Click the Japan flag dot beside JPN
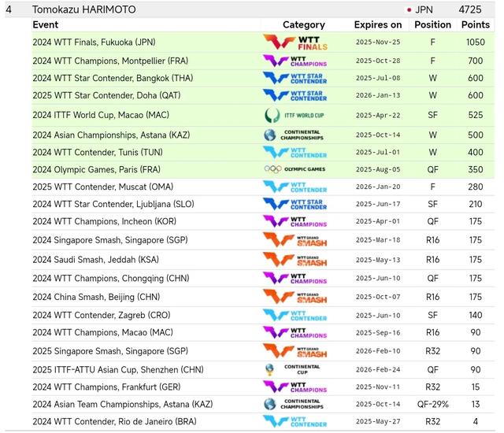The image size is (504, 433). click(409, 10)
